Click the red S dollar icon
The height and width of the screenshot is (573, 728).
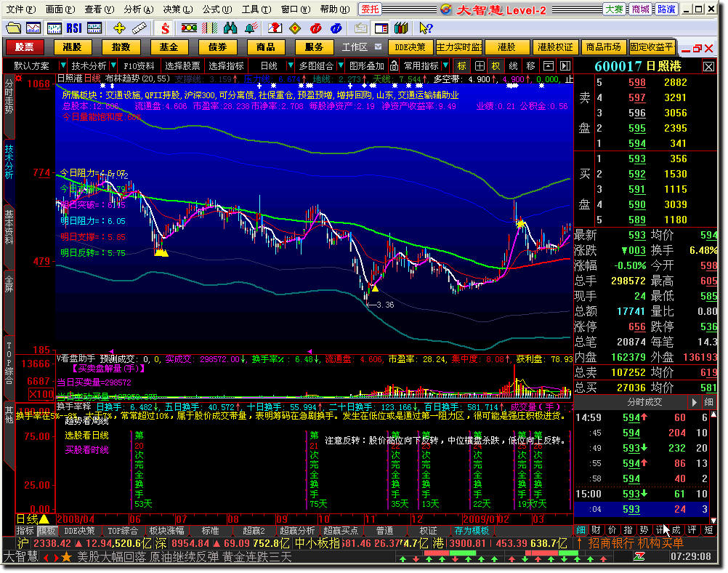pos(165,28)
